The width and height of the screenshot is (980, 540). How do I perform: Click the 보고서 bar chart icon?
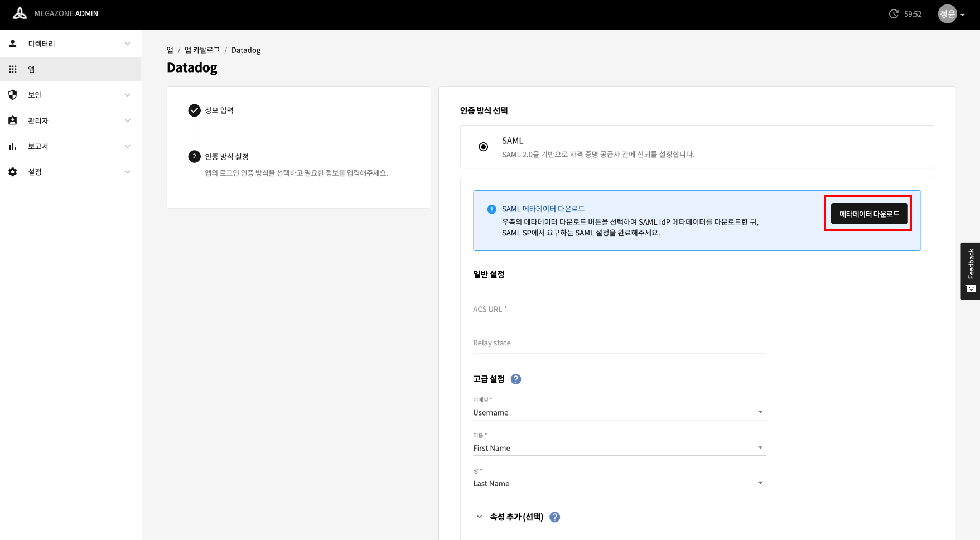13,146
